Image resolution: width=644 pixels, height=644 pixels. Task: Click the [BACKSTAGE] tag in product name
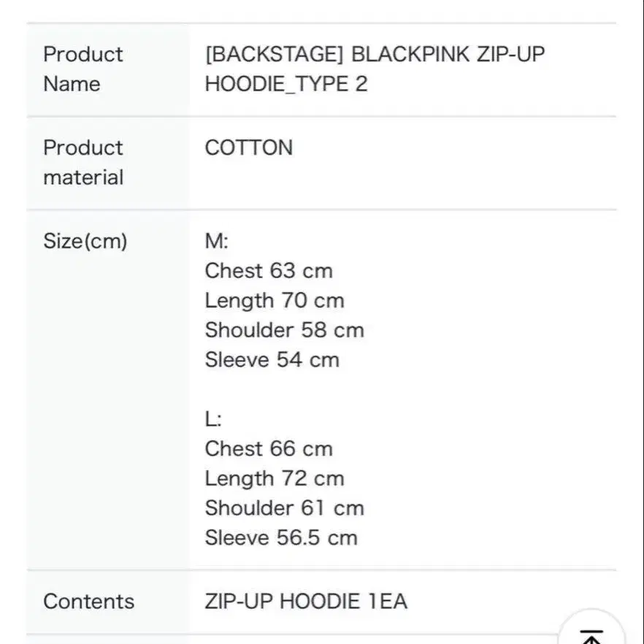pyautogui.click(x=274, y=54)
